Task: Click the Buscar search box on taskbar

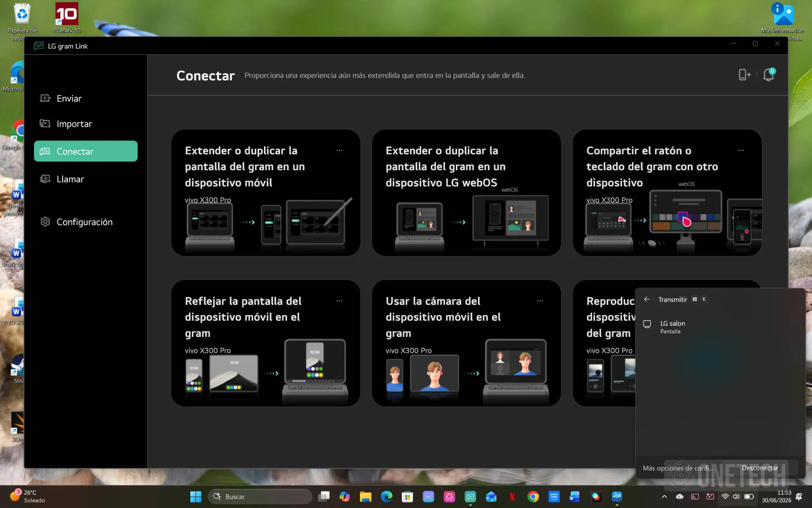Action: pyautogui.click(x=260, y=497)
